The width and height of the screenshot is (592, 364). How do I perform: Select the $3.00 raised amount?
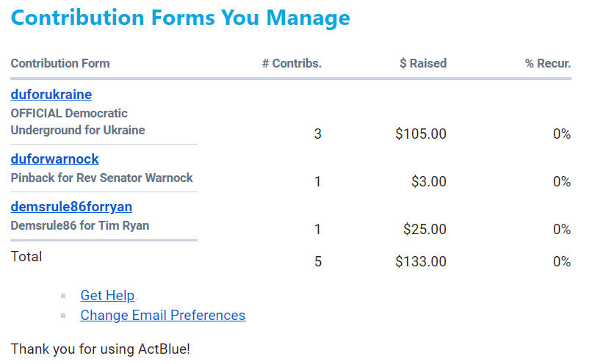coord(428,181)
